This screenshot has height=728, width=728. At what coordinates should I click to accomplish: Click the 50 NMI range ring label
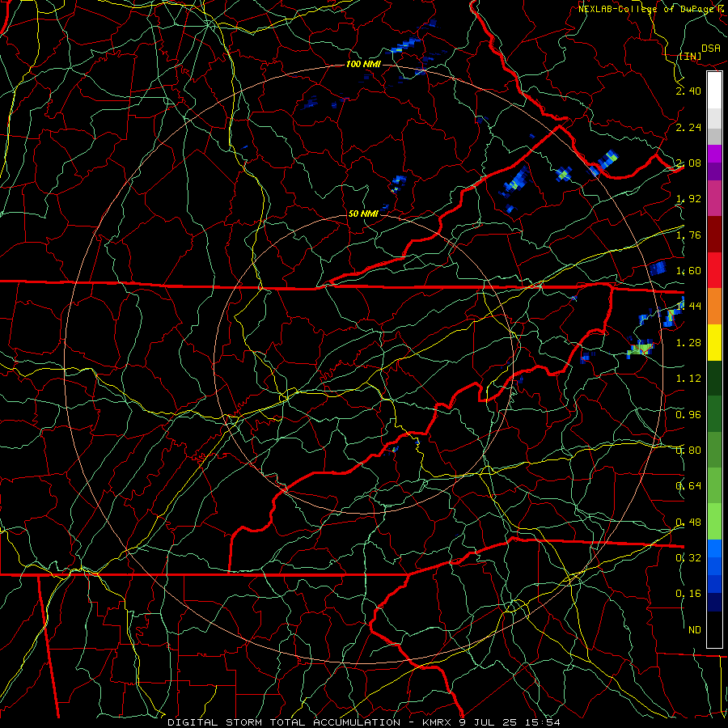[363, 214]
